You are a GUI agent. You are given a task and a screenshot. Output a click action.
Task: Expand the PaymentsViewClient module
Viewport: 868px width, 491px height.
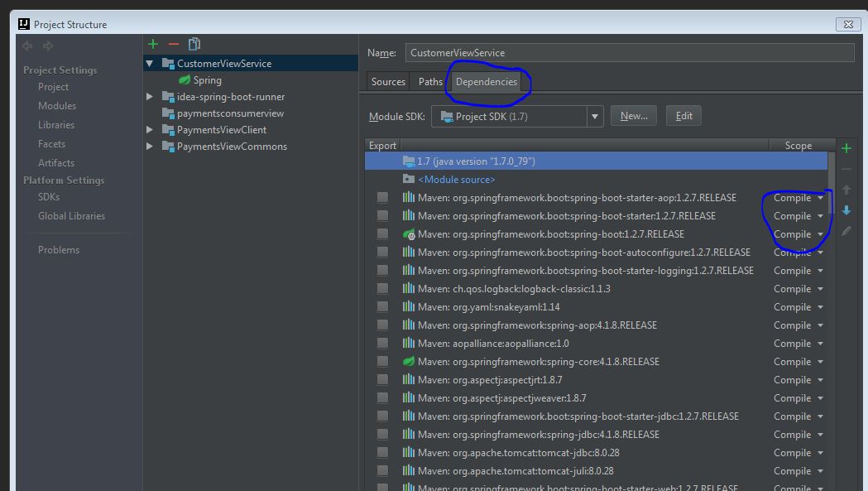click(x=150, y=130)
